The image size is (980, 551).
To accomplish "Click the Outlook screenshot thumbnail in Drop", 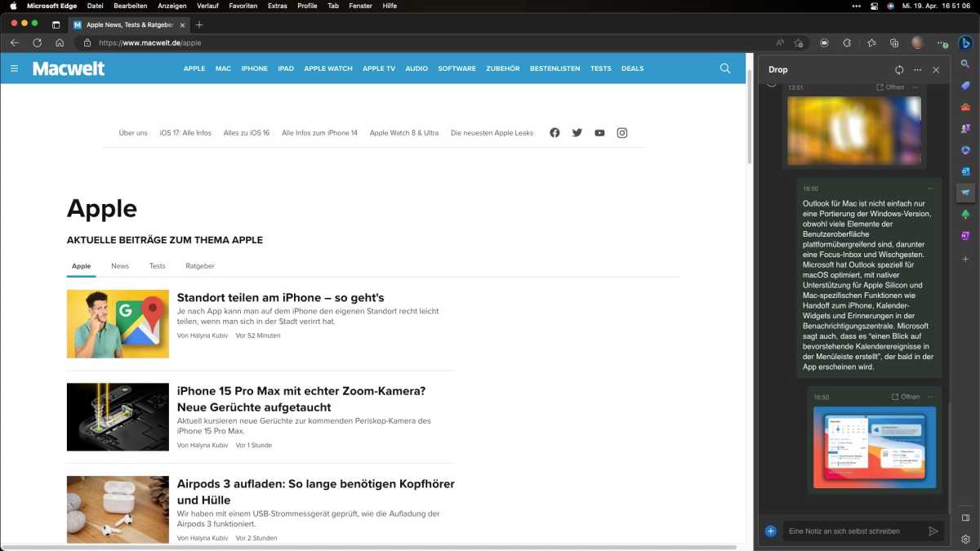I will coord(875,447).
